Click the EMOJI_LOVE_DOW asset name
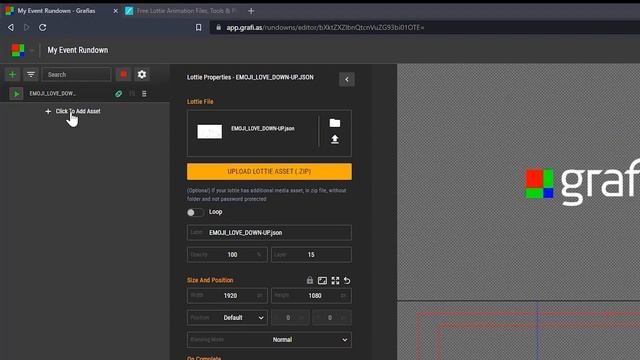This screenshot has width=640, height=360. [x=53, y=93]
